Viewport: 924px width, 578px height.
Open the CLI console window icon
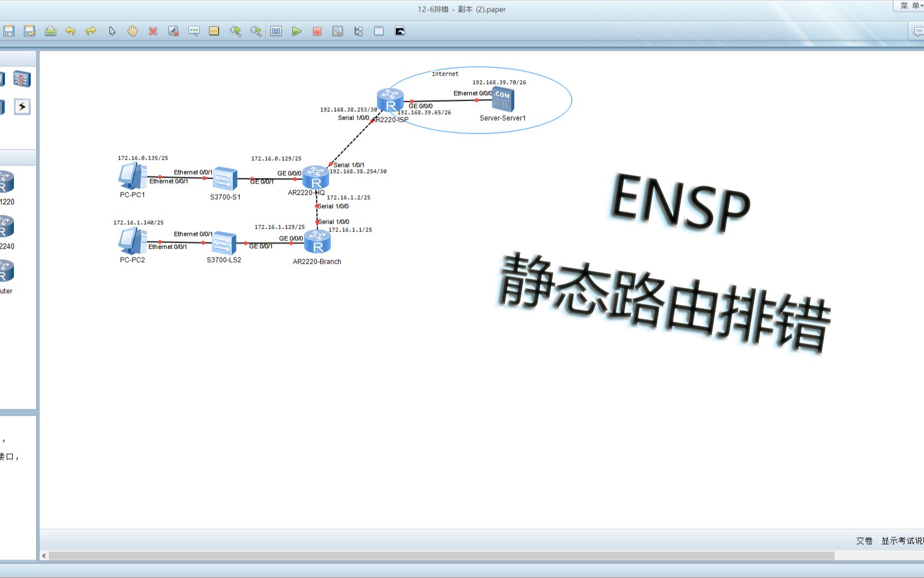click(400, 31)
